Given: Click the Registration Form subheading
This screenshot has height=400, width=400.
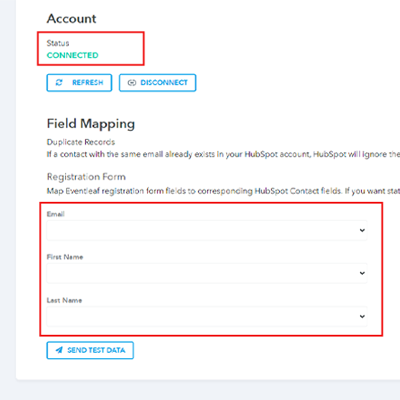Looking at the screenshot, I should 86,177.
